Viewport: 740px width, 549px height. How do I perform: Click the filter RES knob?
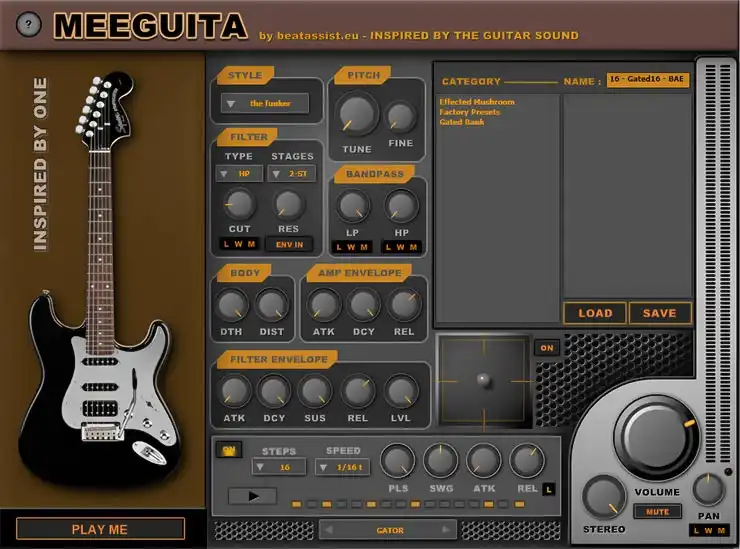(288, 204)
